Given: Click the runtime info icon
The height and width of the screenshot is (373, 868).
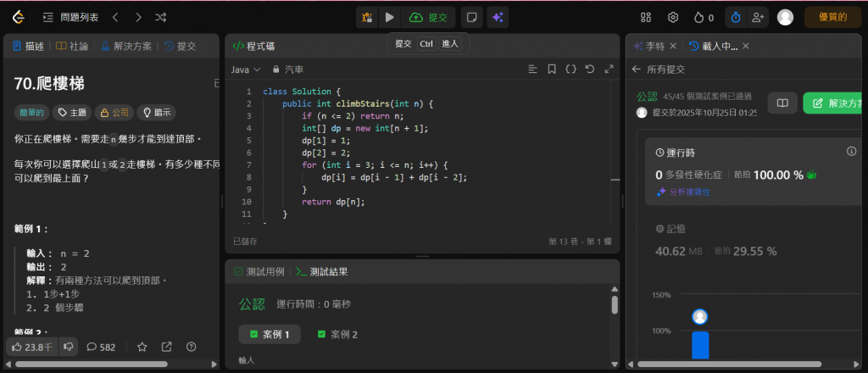Looking at the screenshot, I should pos(851,152).
